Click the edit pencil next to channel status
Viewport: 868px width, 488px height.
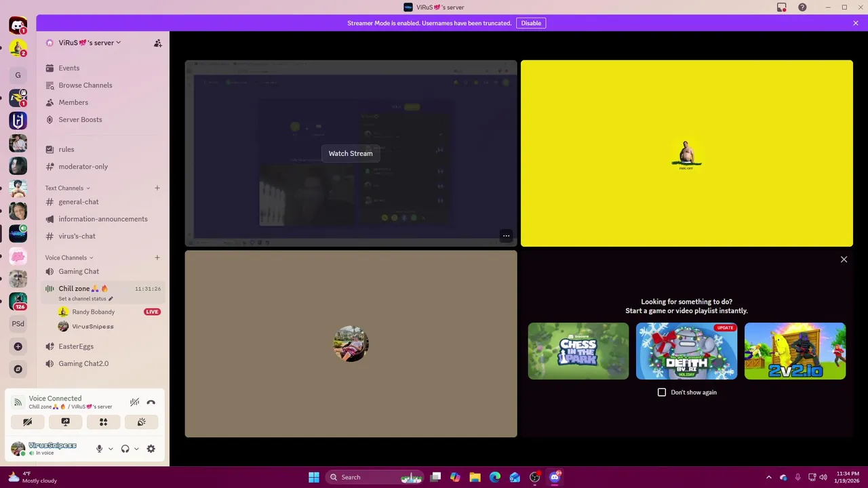click(111, 298)
